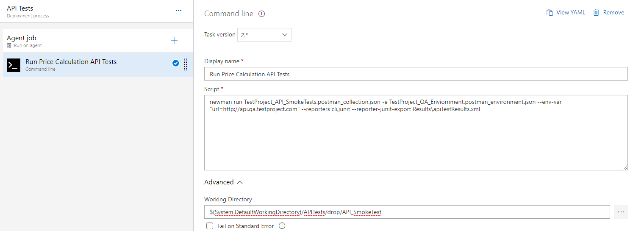Browse for the working directory with the ellipsis button
644x231 pixels.
coord(621,212)
